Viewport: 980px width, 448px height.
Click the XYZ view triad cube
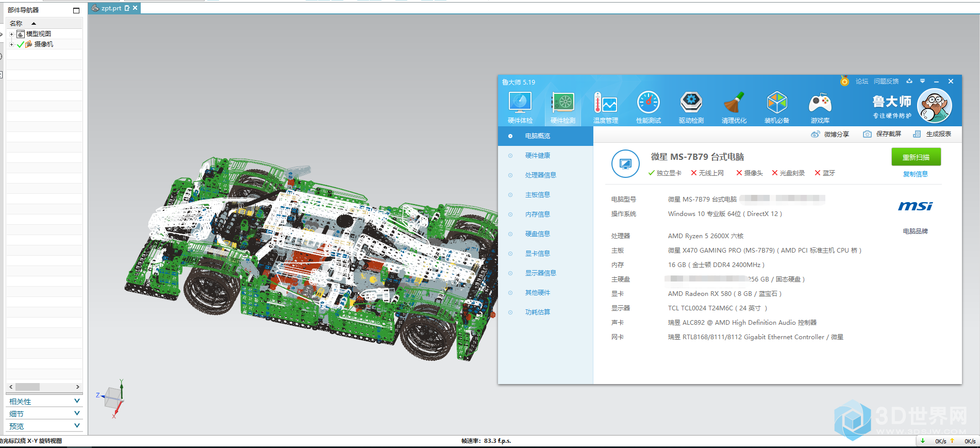click(x=113, y=398)
